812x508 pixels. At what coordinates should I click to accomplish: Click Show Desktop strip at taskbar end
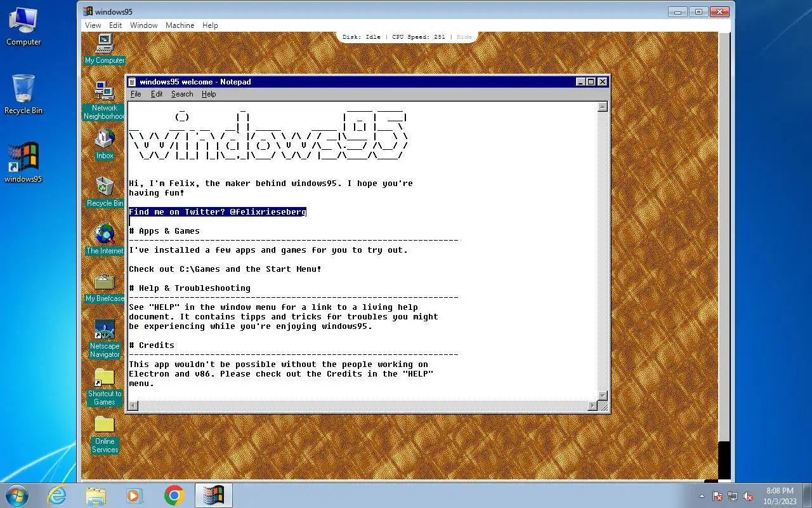coord(807,496)
